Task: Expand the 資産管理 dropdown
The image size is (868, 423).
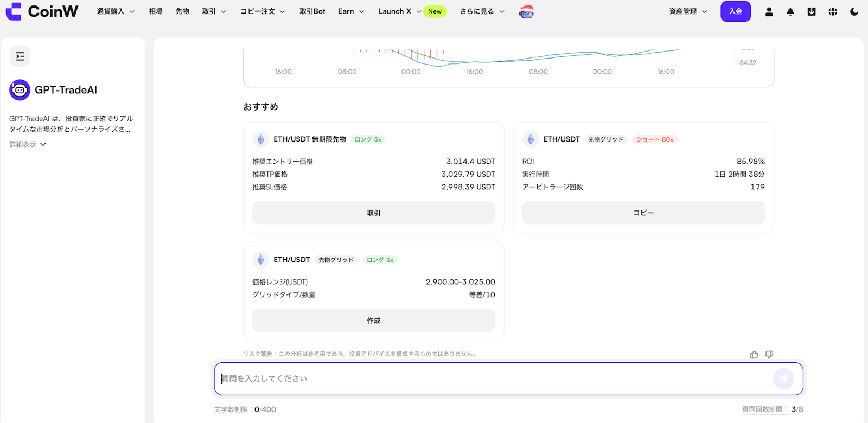Action: pyautogui.click(x=687, y=11)
